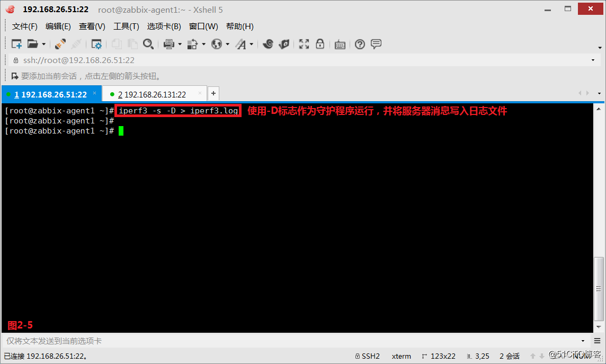The height and width of the screenshot is (364, 606).
Task: Open Find with the magnifier icon
Action: pyautogui.click(x=148, y=44)
